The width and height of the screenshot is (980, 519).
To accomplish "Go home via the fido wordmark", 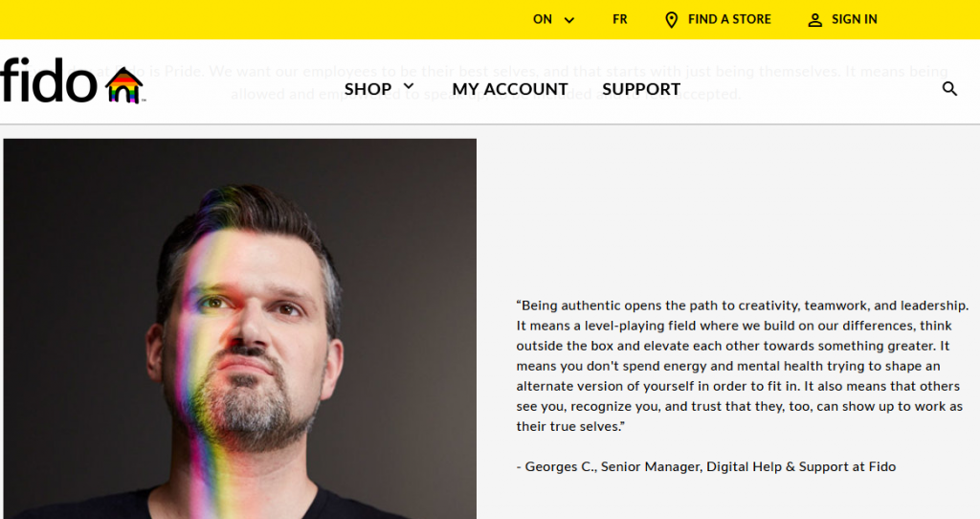I will pos(49,80).
